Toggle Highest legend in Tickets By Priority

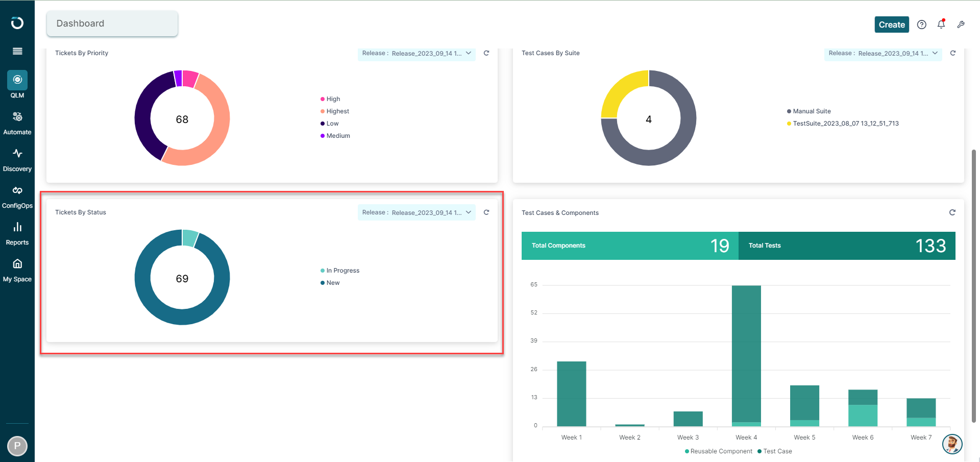click(x=335, y=111)
